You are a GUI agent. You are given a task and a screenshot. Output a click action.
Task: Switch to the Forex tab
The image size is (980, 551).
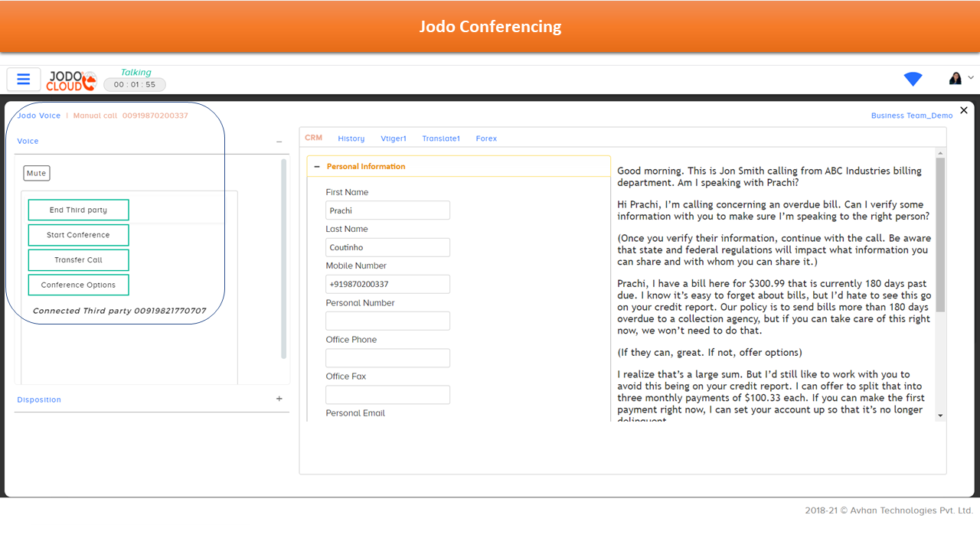pyautogui.click(x=486, y=139)
